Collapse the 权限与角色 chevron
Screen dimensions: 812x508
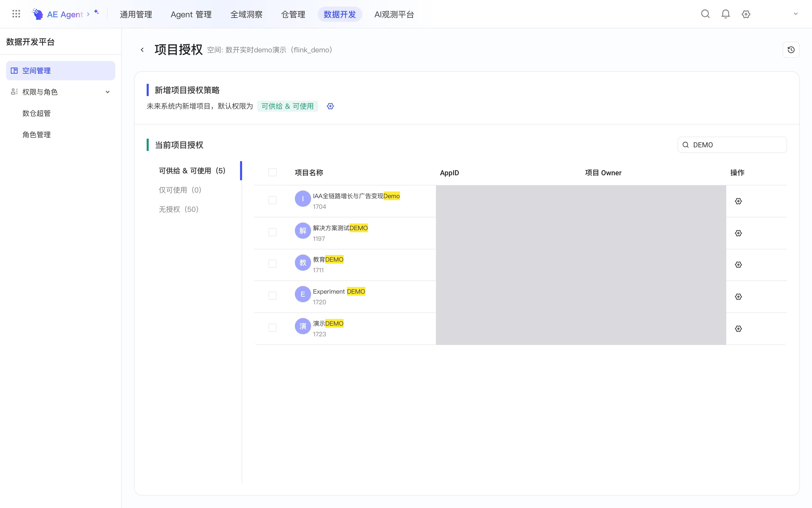click(108, 92)
